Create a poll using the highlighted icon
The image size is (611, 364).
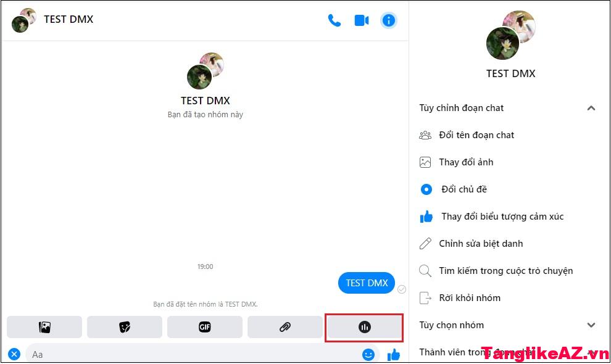coord(364,327)
